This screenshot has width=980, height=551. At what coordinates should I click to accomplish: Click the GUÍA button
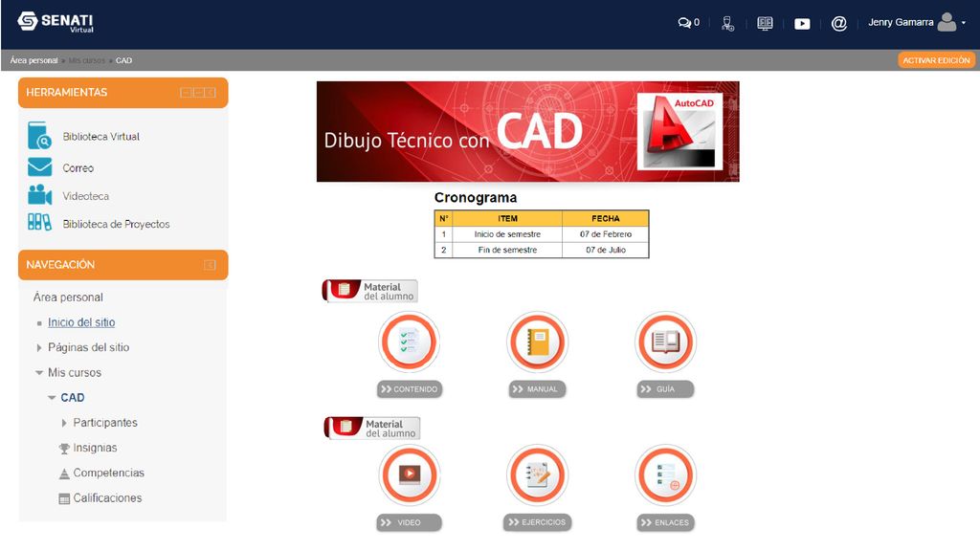click(x=666, y=389)
